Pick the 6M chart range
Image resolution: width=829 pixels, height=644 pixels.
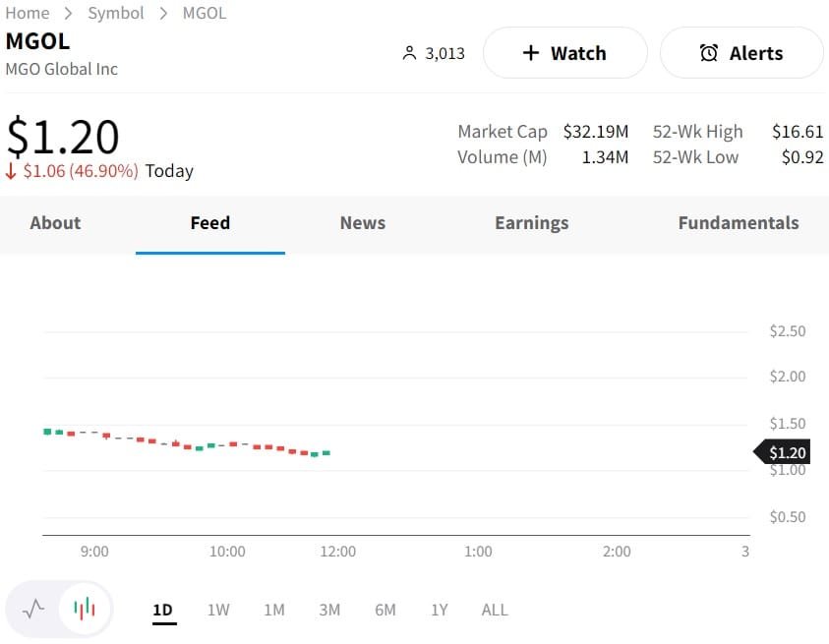click(x=385, y=610)
